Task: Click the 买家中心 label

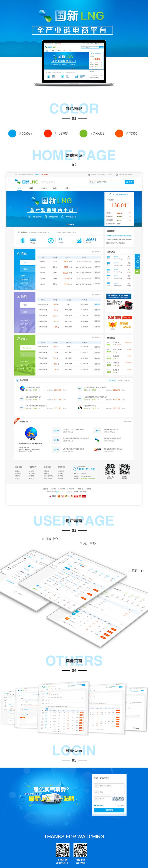Action: (x=52, y=538)
